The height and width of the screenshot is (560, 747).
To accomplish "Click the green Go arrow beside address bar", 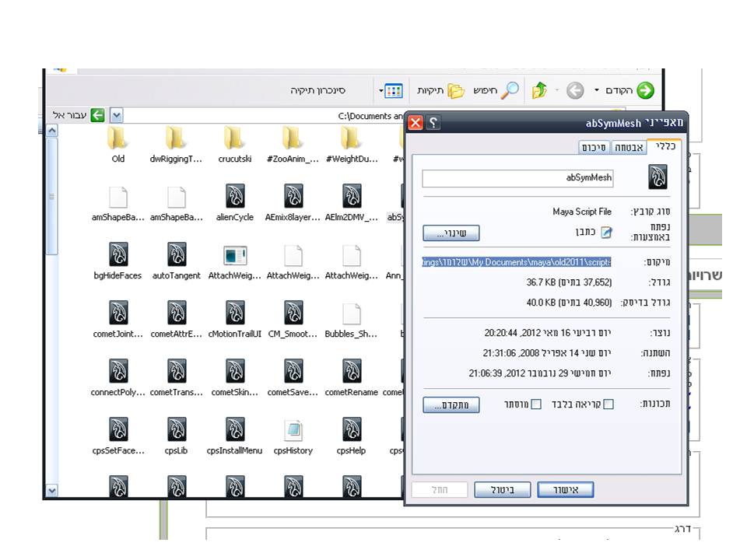I will pos(98,115).
